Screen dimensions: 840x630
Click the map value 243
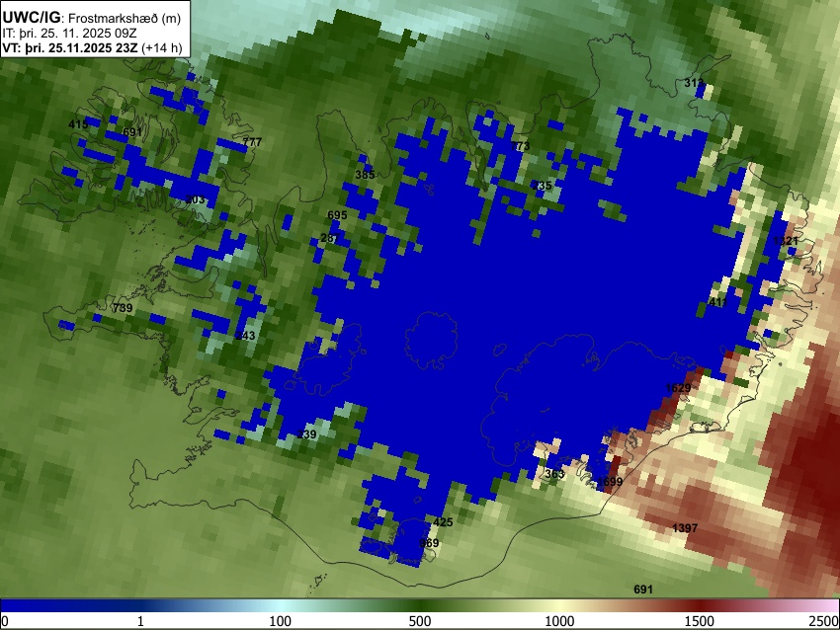[245, 336]
